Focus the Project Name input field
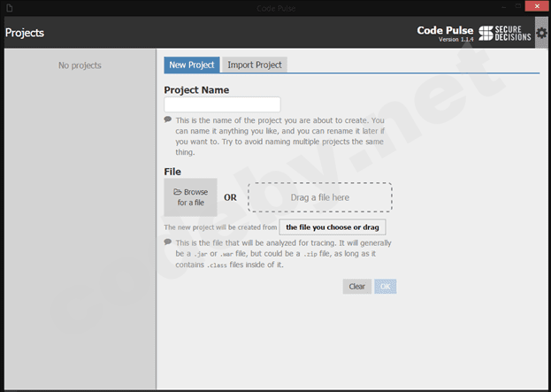This screenshot has height=392, width=551. [223, 104]
